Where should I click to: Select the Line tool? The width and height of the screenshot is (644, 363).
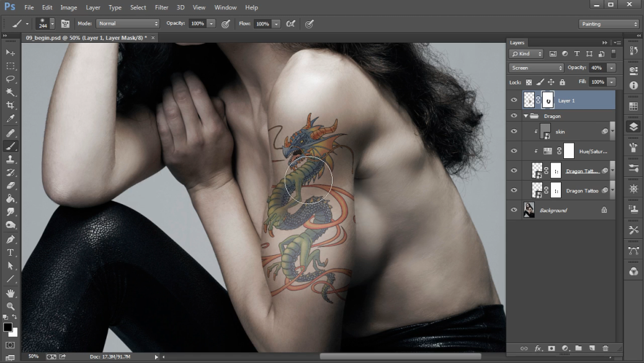point(11,279)
